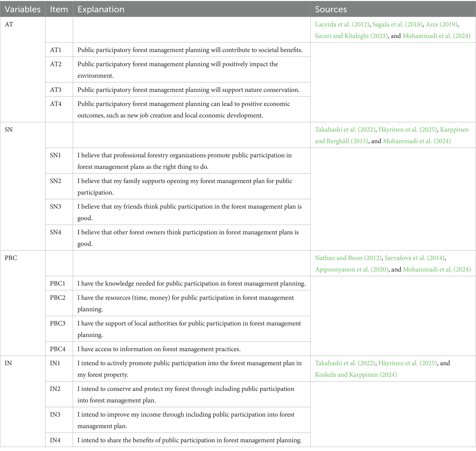Click the Variables column header
This screenshot has width=476, height=451.
click(23, 9)
